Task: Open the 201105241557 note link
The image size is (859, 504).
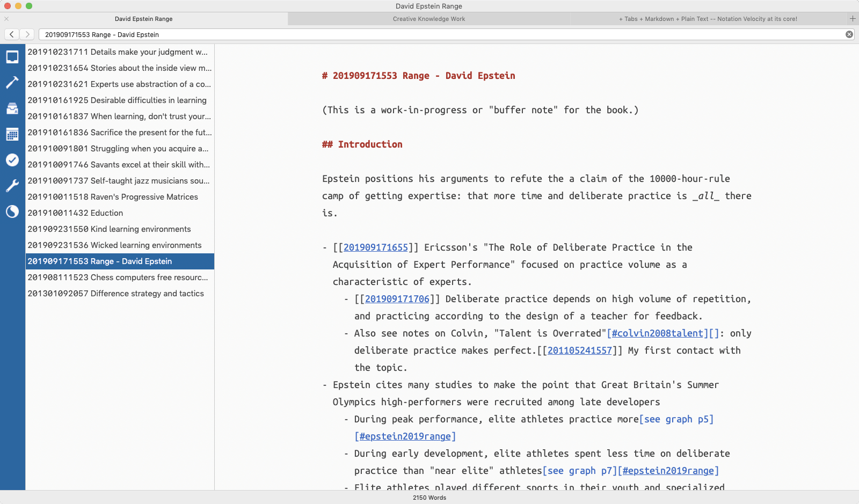Action: coord(579,350)
